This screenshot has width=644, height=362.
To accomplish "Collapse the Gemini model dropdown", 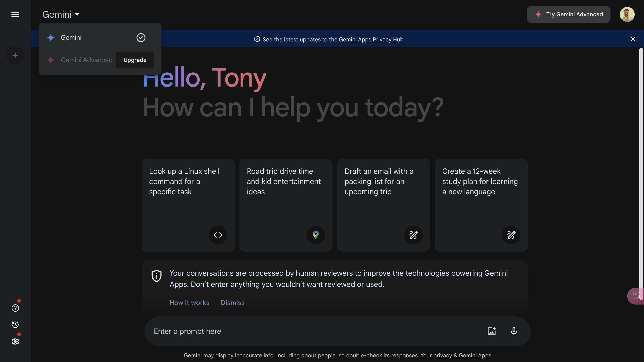I will click(x=61, y=14).
